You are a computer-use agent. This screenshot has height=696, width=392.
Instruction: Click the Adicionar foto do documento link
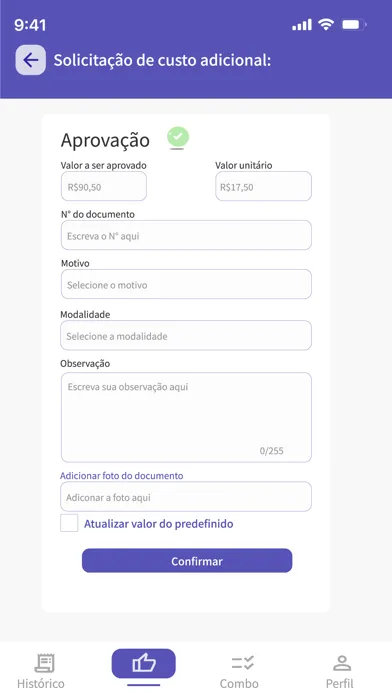pyautogui.click(x=122, y=475)
